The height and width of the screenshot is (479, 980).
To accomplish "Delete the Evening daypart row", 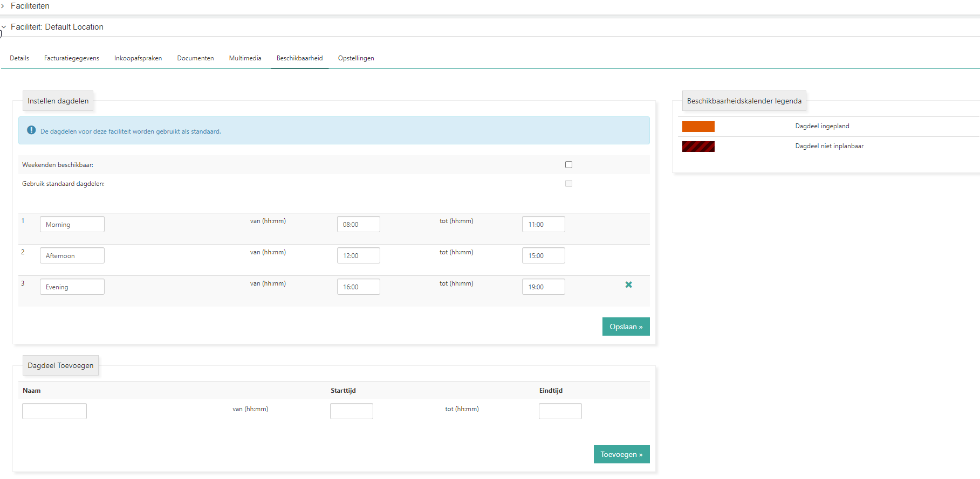I will 628,284.
